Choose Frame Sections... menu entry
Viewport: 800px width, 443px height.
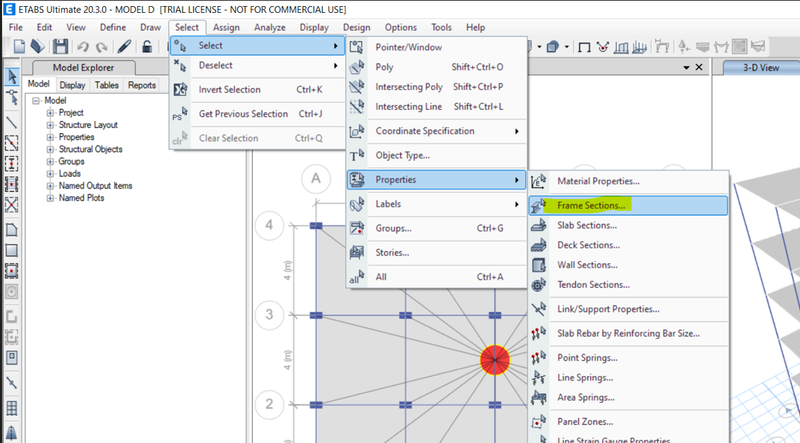(x=629, y=206)
